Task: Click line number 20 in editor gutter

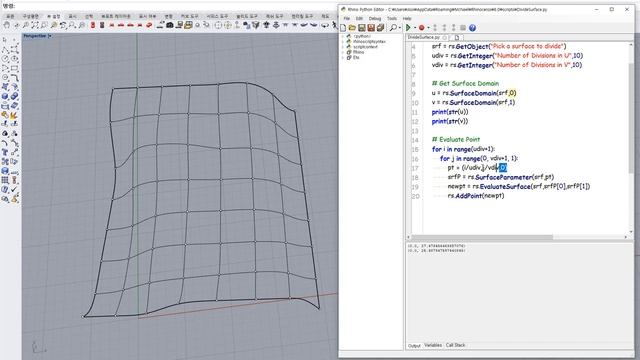Action: (x=415, y=196)
